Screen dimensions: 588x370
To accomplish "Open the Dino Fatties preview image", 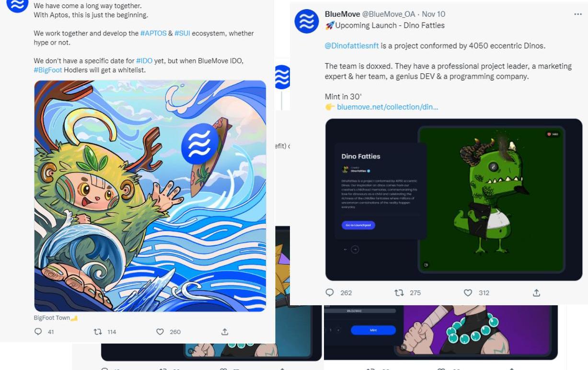I will (454, 199).
